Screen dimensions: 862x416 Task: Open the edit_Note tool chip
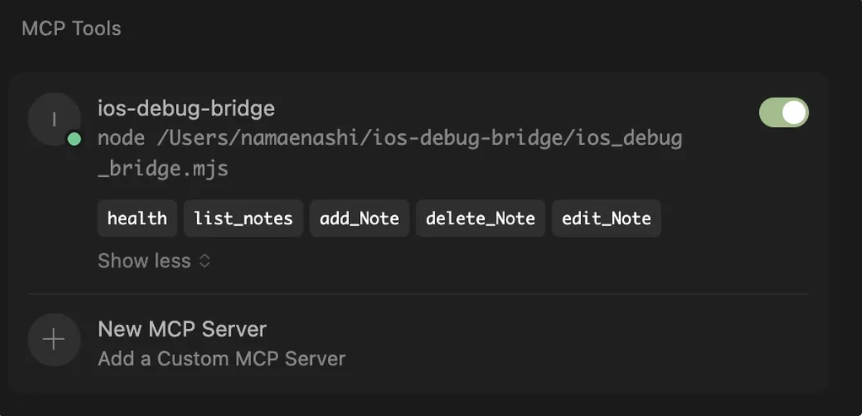606,218
